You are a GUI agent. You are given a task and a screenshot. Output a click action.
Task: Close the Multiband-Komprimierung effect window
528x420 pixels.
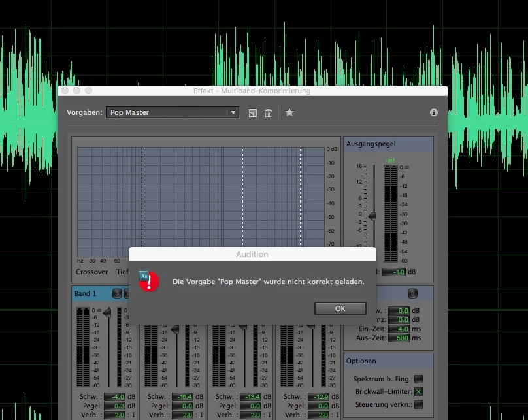(x=65, y=91)
